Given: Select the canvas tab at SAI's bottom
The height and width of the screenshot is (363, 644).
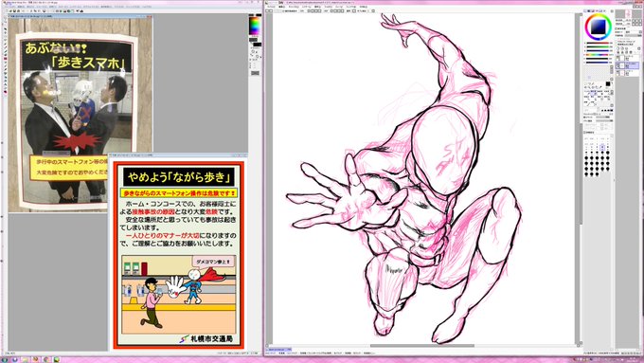Looking at the screenshot, I should (279, 350).
